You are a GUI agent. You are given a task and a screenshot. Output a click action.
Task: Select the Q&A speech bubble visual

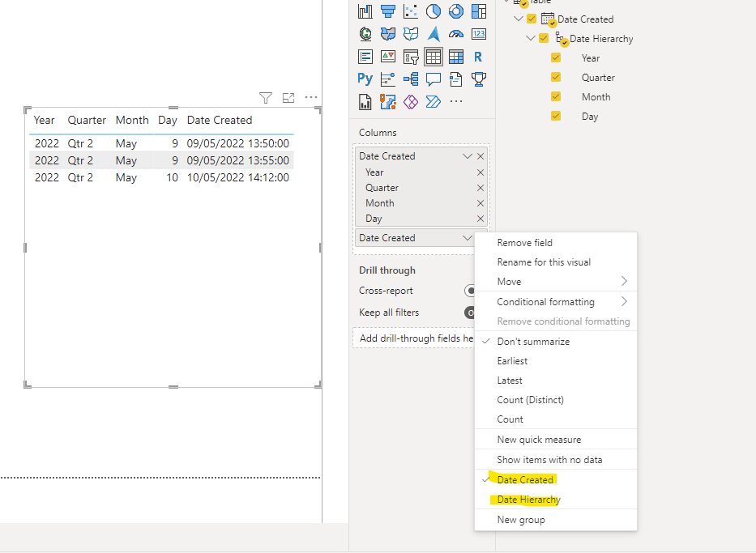point(434,79)
